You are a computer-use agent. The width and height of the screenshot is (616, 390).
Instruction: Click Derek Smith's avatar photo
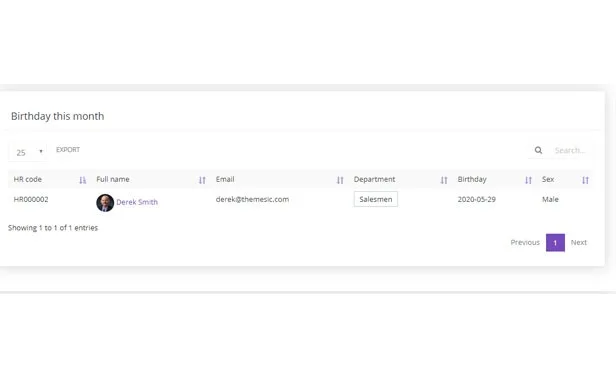click(x=105, y=203)
